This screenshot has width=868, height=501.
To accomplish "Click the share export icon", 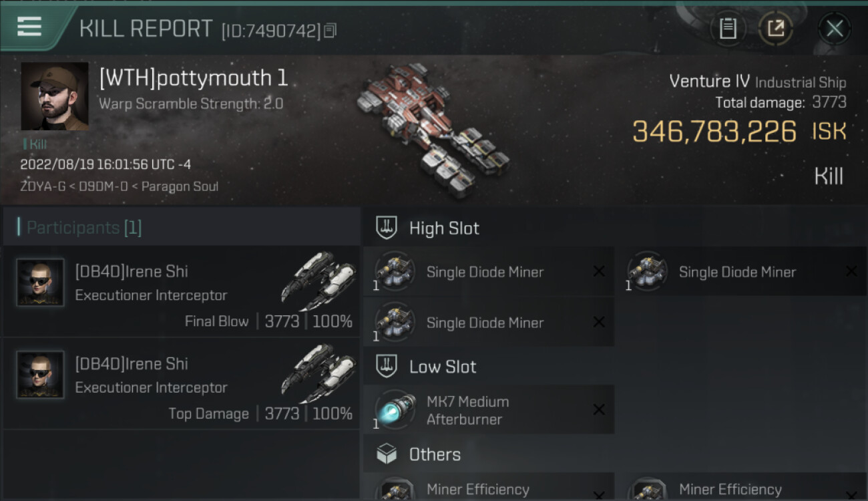I will pos(776,29).
